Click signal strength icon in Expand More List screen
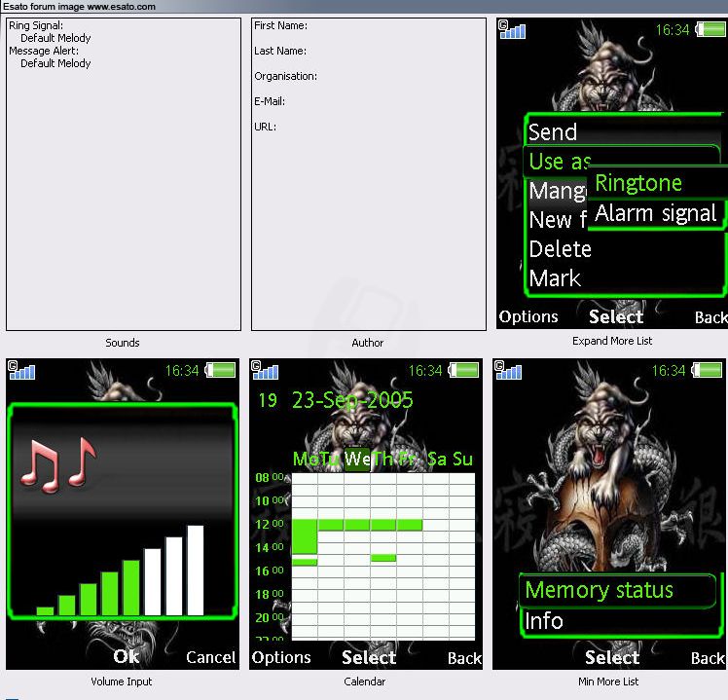This screenshot has height=700, width=728. pos(512,29)
